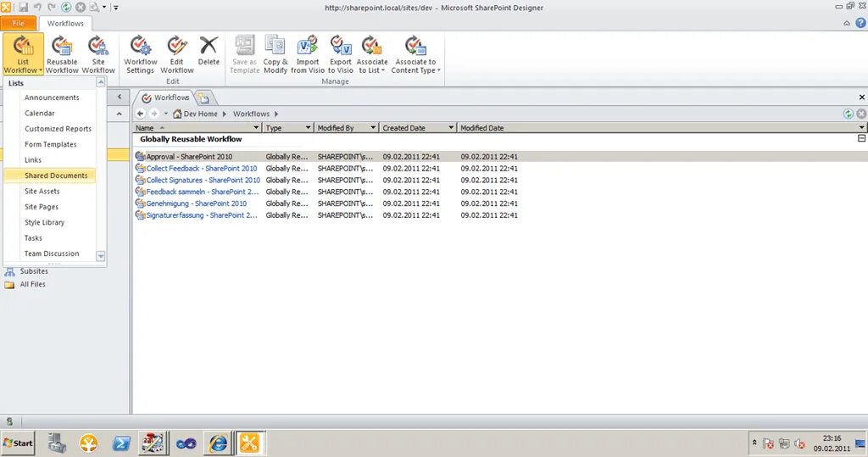Screen dimensions: 868x457
Task: Create a Reusable Workflow
Action: tap(62, 54)
